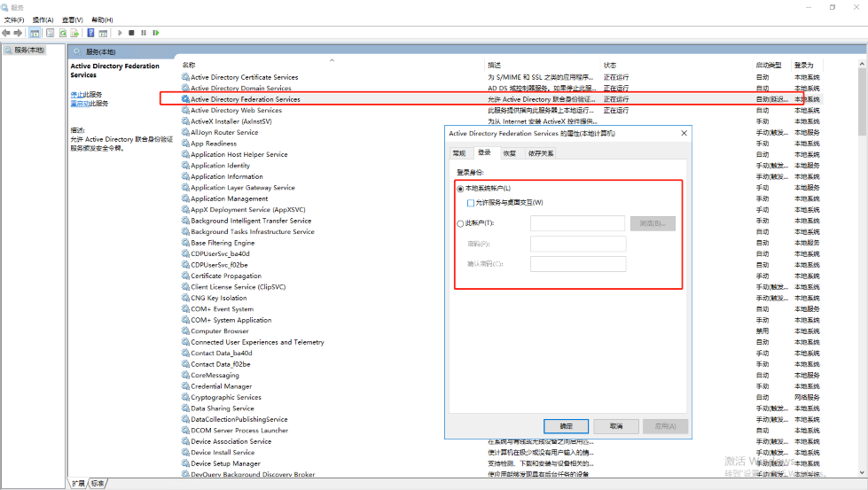Select the 本地系统帐户(L) radio button
This screenshot has height=490, width=868.
coord(460,189)
